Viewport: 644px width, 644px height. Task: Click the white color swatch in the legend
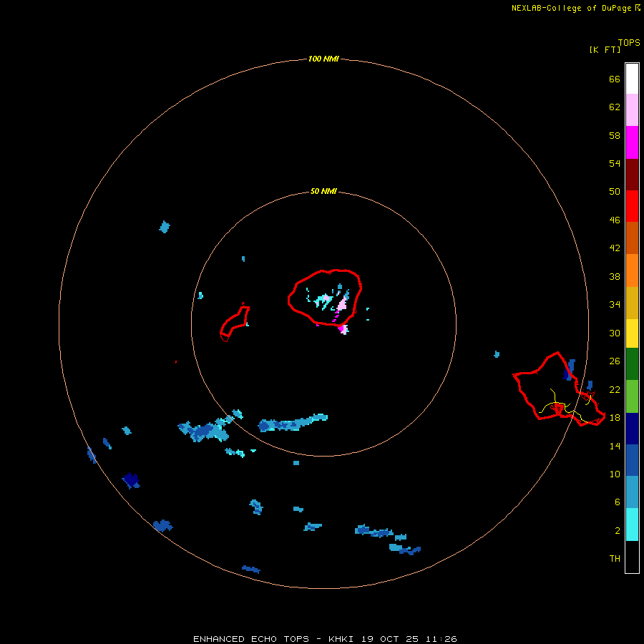tap(632, 79)
